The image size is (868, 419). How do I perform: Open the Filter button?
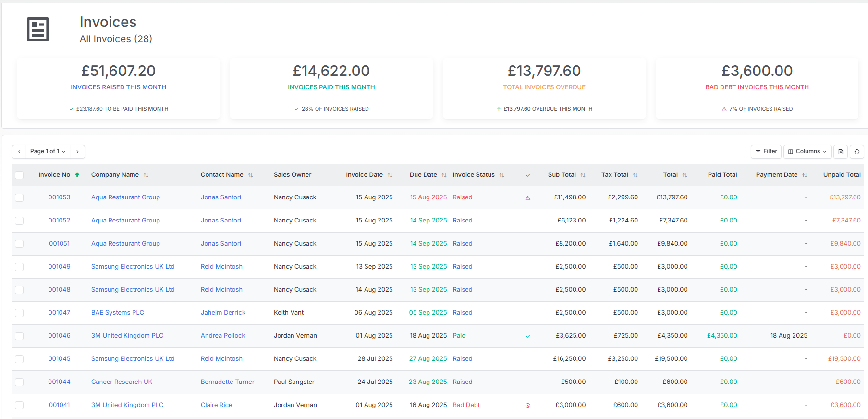click(x=766, y=152)
